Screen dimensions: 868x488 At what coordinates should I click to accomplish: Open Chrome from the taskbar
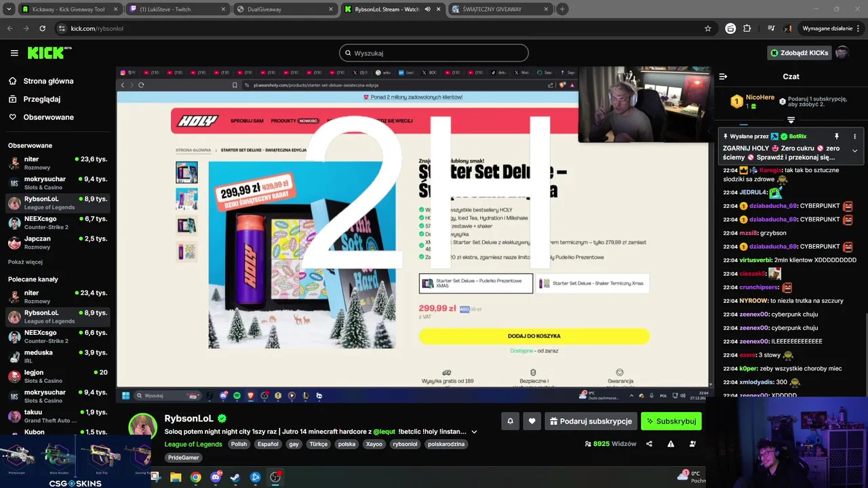[x=195, y=477]
